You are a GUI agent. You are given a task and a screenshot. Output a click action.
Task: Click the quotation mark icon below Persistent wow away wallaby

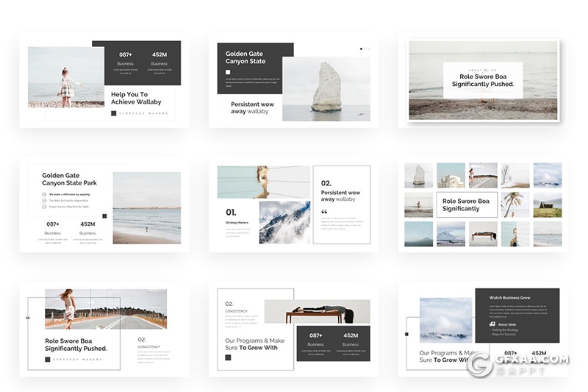coord(324,212)
